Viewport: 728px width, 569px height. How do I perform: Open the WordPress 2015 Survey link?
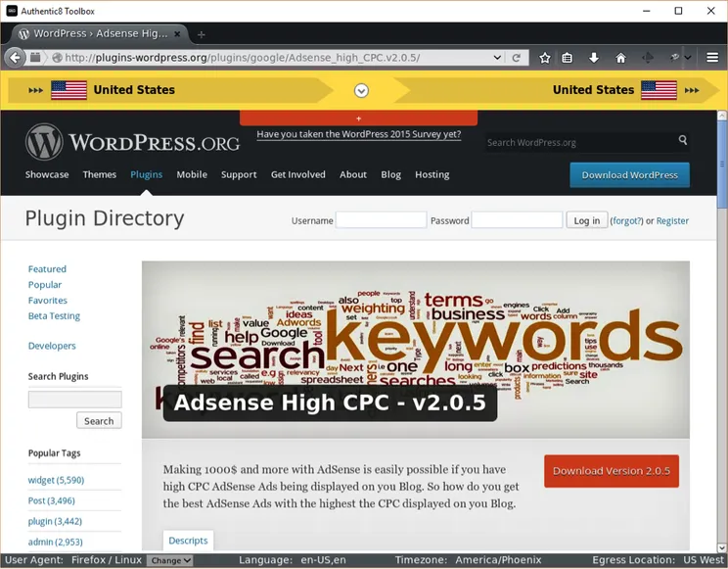point(358,134)
